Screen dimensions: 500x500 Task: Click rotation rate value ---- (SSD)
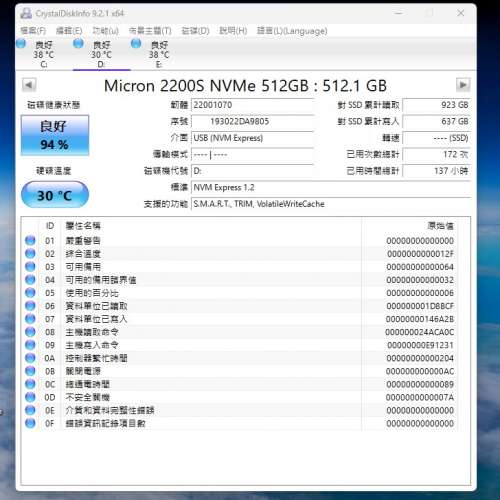[436, 138]
